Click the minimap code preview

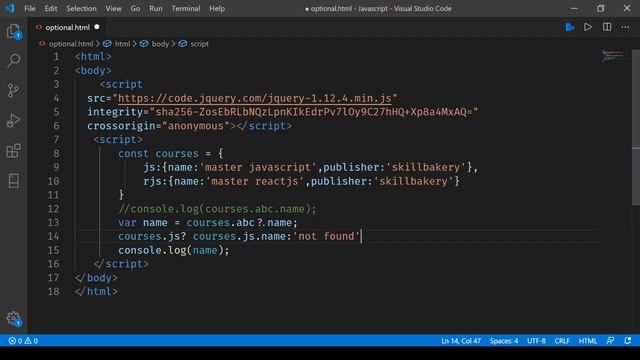pos(613,56)
